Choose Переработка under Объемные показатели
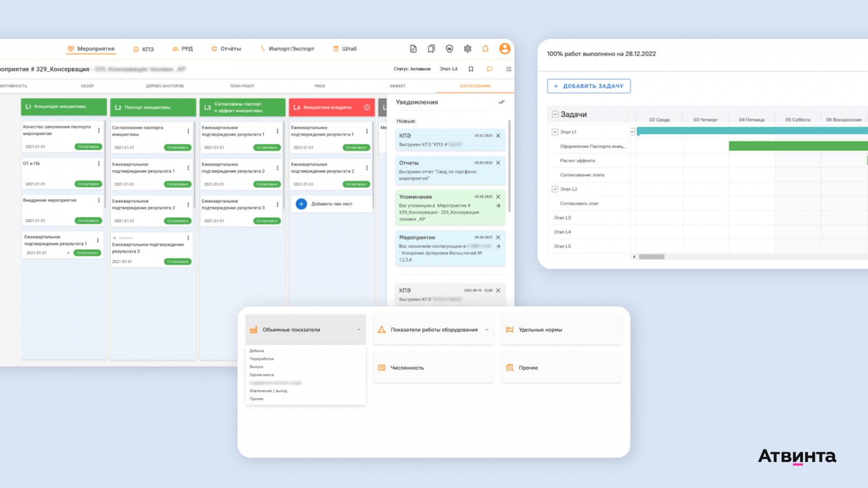This screenshot has width=868, height=488. (x=261, y=359)
